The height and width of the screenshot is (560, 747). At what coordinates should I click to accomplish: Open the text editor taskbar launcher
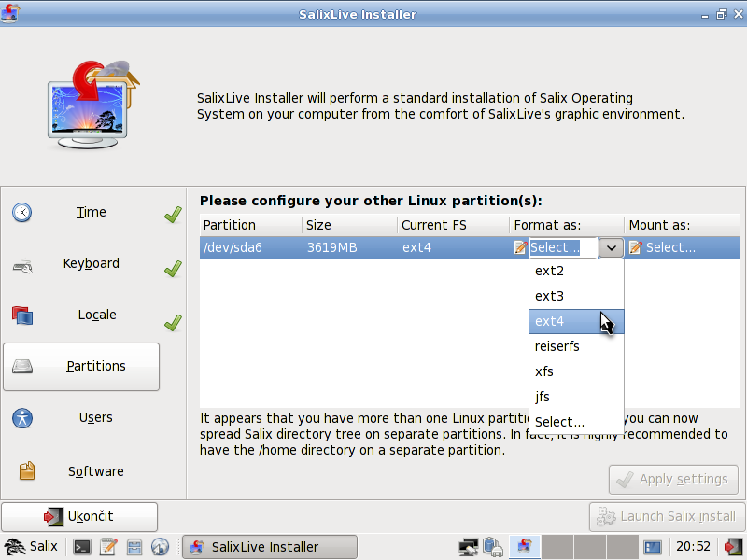click(x=108, y=547)
